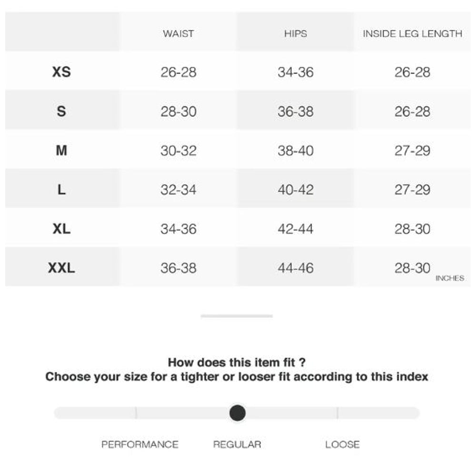Select the S size row label
This screenshot has height=476, width=476.
coord(61,112)
